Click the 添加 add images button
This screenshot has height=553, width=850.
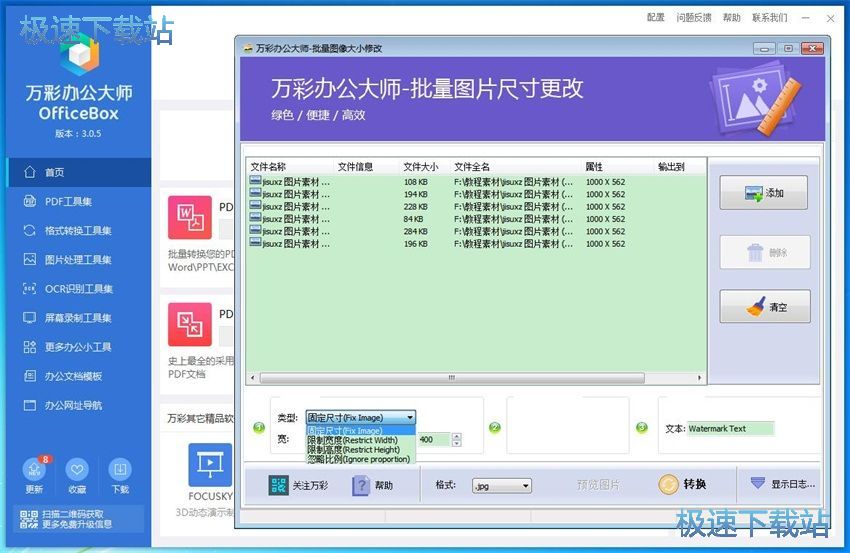point(763,192)
